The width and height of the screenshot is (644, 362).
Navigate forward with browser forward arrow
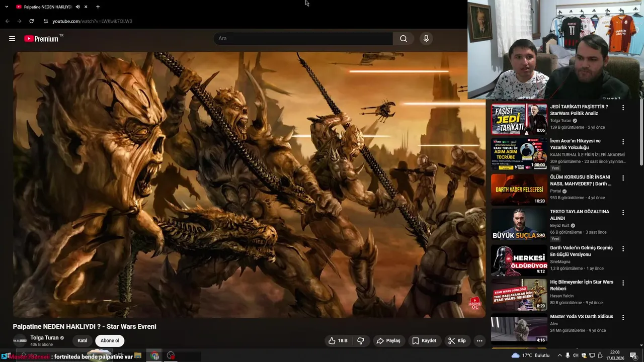(19, 21)
